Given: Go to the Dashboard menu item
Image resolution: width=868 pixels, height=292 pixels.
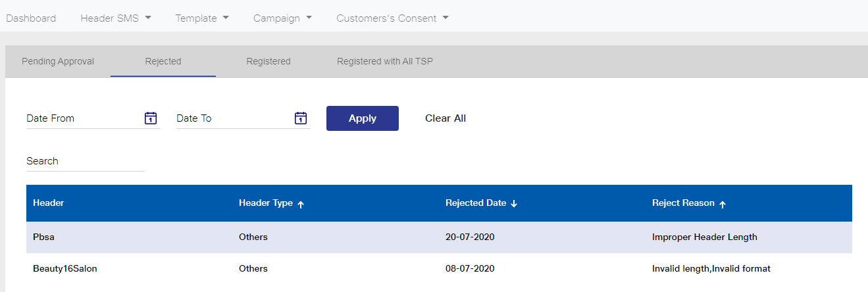Looking at the screenshot, I should [31, 18].
